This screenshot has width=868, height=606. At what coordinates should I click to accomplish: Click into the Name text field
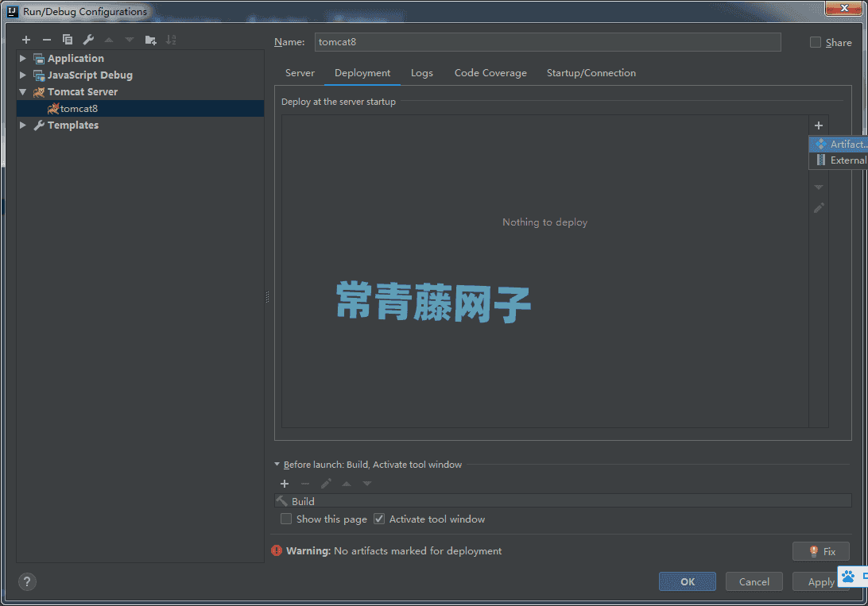(548, 42)
